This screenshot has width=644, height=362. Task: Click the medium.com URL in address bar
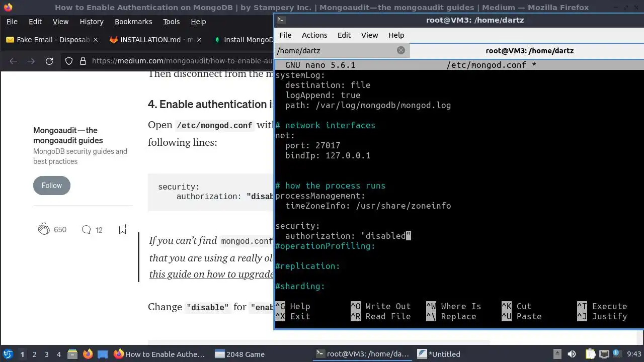point(183,61)
